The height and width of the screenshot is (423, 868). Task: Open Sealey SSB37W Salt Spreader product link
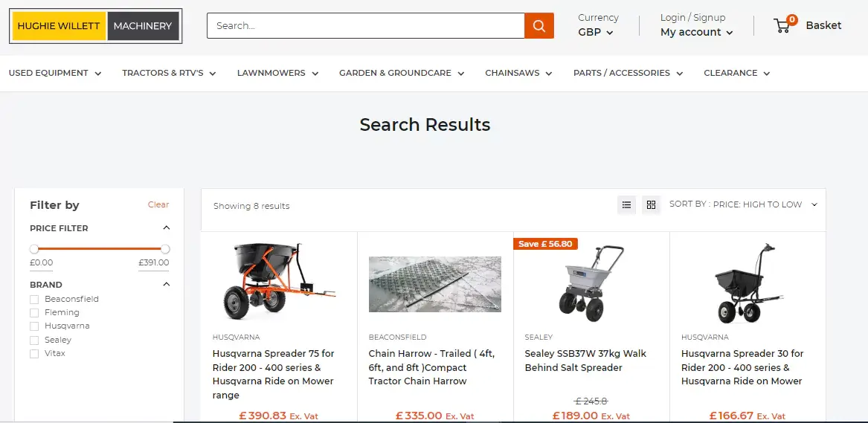[x=585, y=361]
